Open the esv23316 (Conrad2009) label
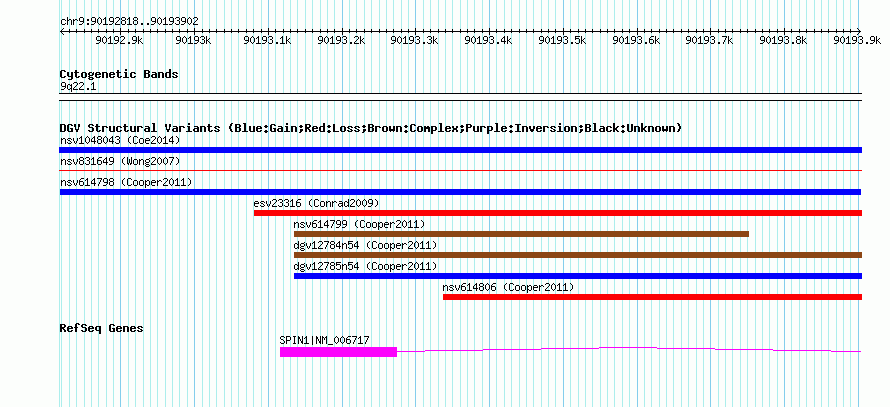 316,203
